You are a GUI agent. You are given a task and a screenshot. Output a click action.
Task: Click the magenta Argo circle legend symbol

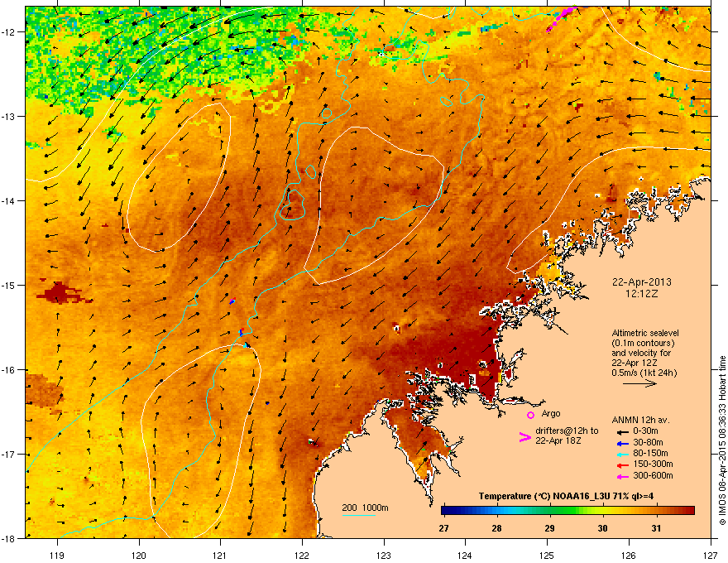[x=530, y=415]
